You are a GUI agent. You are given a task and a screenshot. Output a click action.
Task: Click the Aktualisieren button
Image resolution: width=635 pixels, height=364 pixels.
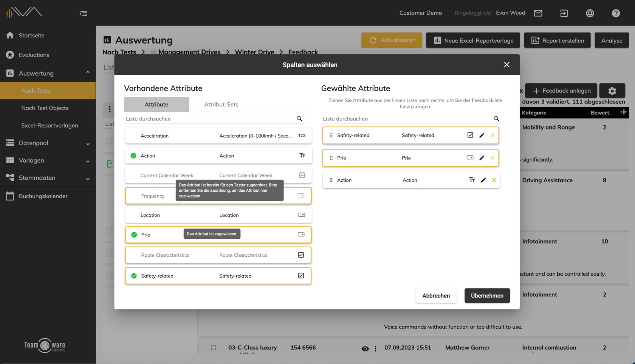point(392,40)
